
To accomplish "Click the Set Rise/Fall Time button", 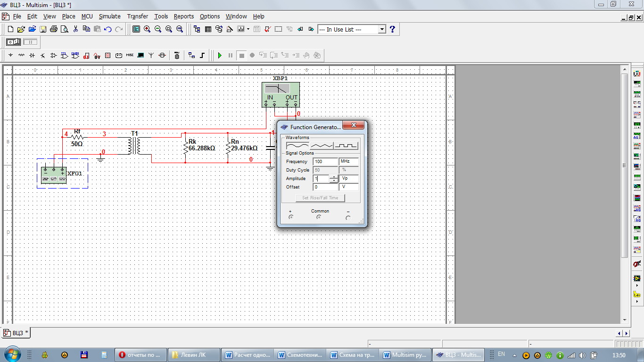I will coord(320,198).
